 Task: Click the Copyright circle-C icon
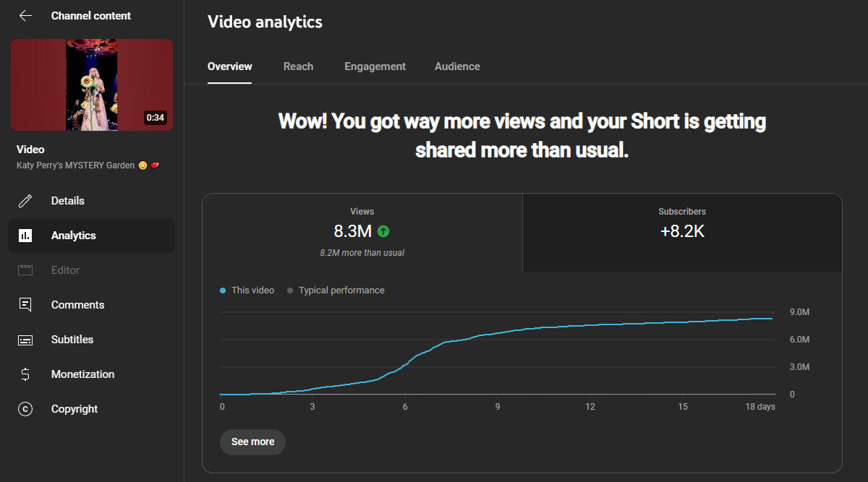point(25,409)
